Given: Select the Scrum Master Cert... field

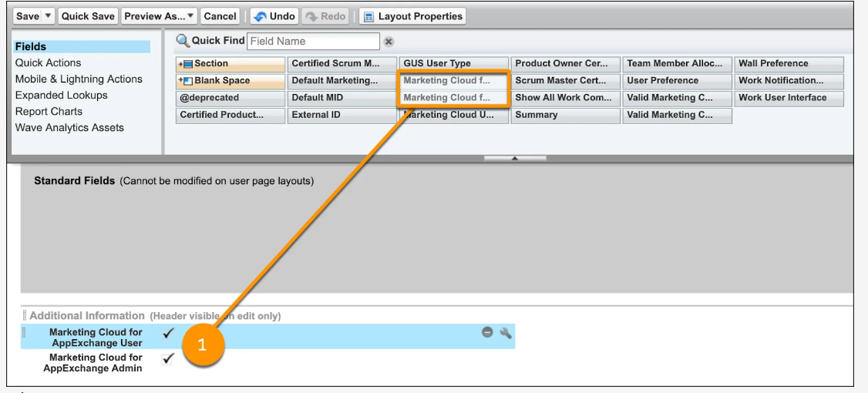Looking at the screenshot, I should pos(566,81).
